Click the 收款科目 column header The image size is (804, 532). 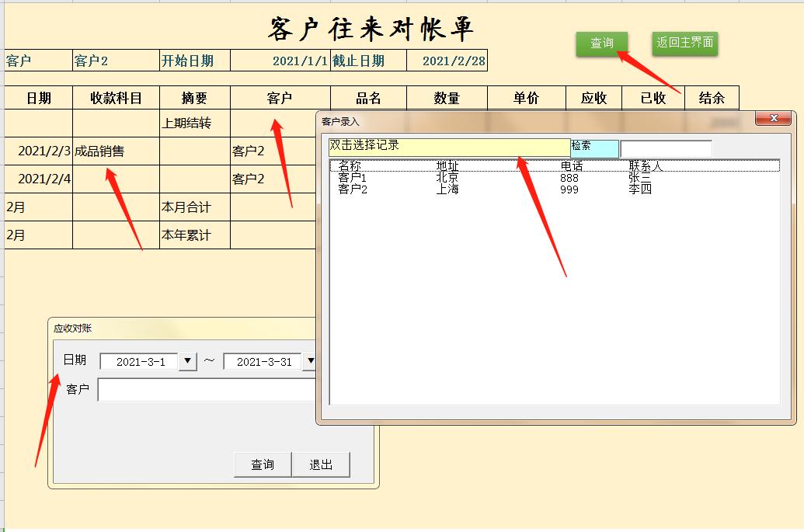point(115,96)
